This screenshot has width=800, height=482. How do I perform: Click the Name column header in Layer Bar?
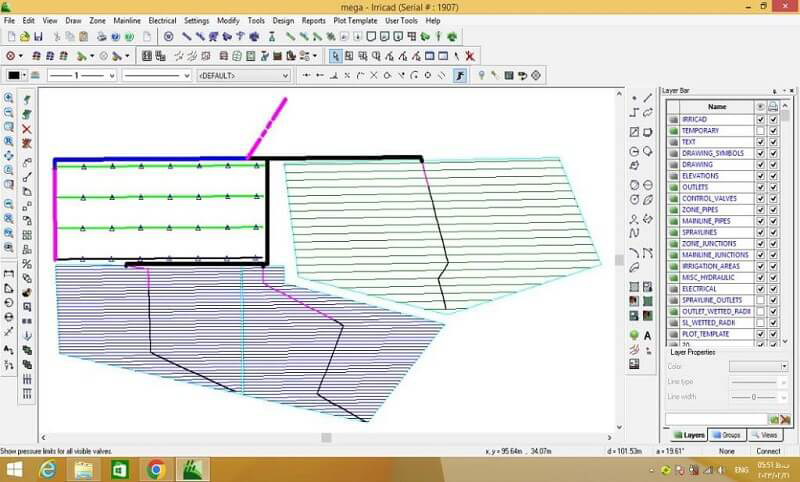[717, 106]
